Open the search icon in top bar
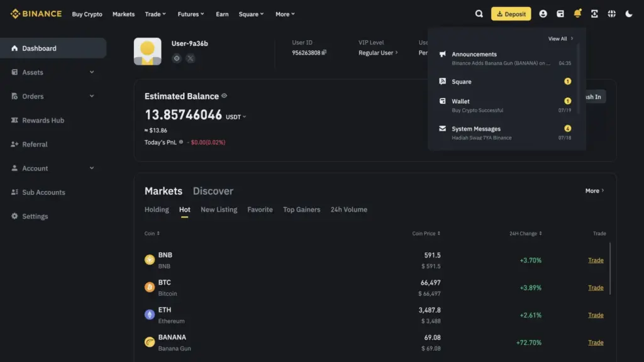Viewport: 644px width, 362px height. pos(479,13)
